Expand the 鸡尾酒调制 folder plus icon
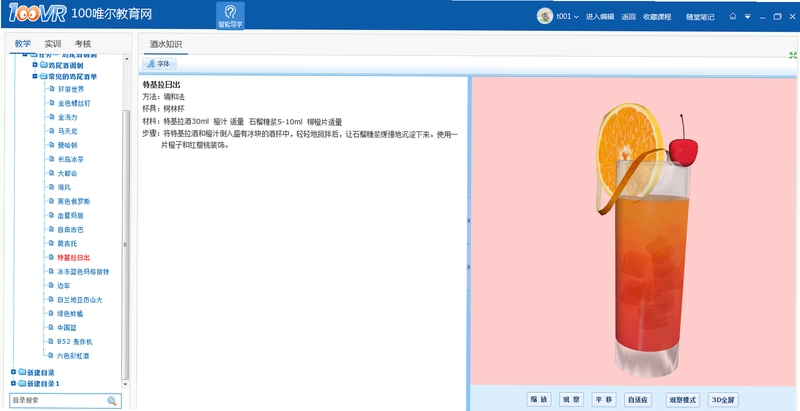This screenshot has width=800, height=411. [35, 65]
